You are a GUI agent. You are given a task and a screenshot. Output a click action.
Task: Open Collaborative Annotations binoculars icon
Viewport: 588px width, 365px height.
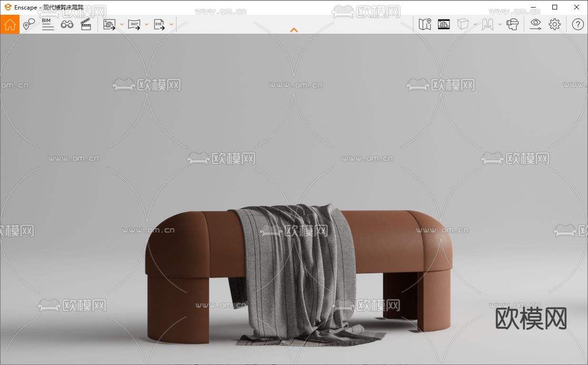point(67,24)
